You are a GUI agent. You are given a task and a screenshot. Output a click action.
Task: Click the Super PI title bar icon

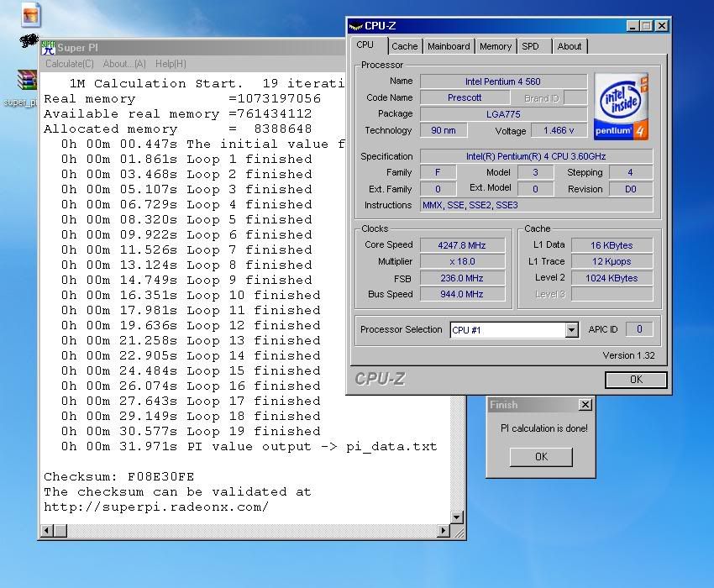[x=48, y=47]
